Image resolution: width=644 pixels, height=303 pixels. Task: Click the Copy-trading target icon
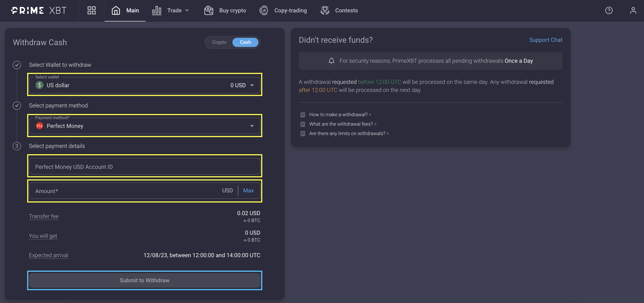(x=264, y=11)
